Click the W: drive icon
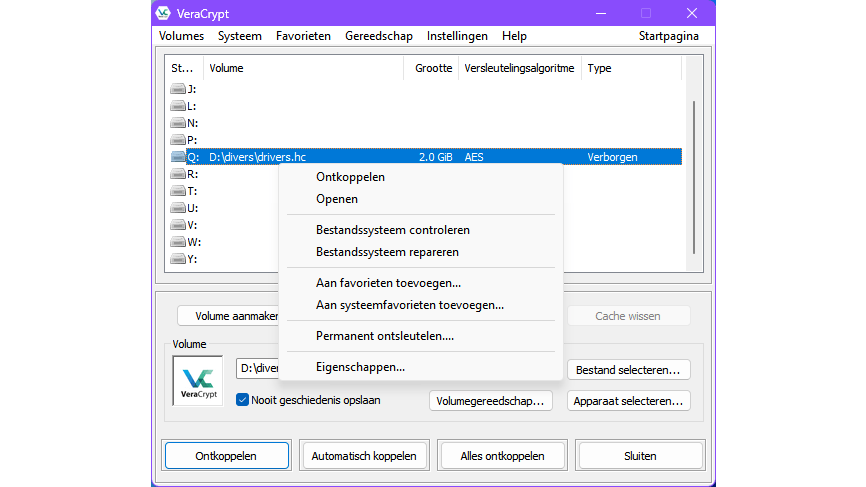Image resolution: width=866 pixels, height=487 pixels. (178, 242)
